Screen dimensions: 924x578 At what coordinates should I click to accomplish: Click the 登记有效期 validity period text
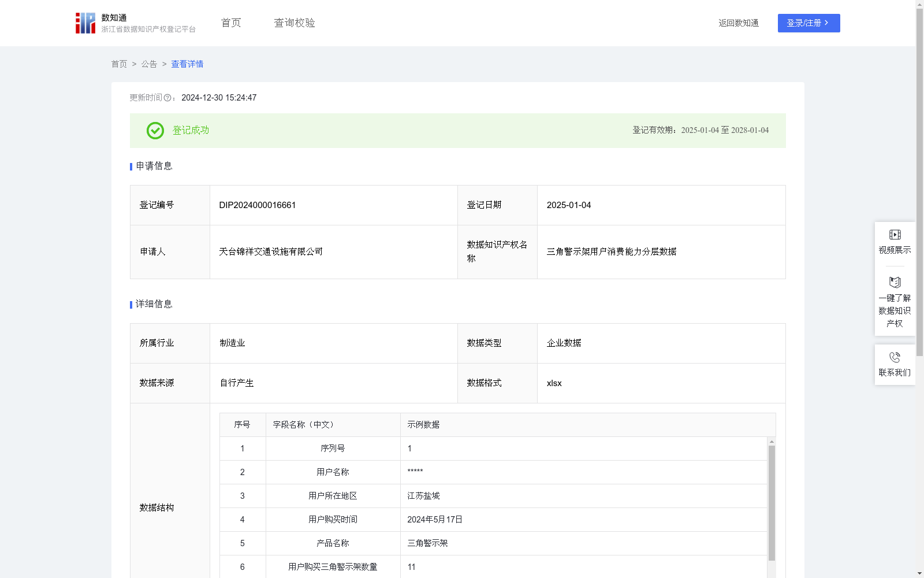tap(701, 131)
